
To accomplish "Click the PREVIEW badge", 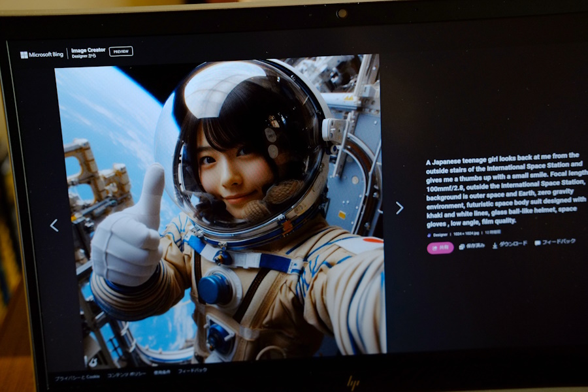I will [121, 52].
